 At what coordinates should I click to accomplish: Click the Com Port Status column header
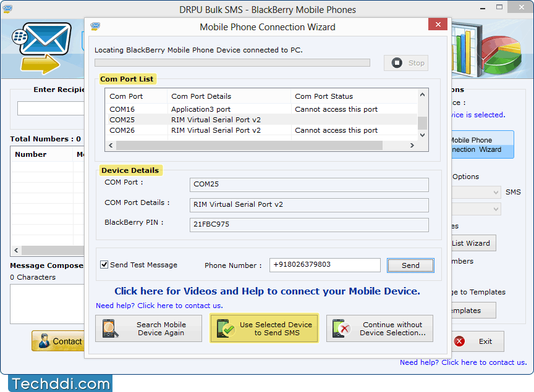click(354, 96)
